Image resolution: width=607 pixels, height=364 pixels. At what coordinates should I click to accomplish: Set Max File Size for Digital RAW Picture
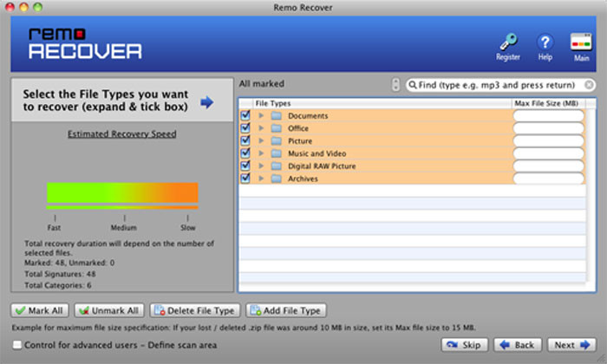pyautogui.click(x=549, y=166)
